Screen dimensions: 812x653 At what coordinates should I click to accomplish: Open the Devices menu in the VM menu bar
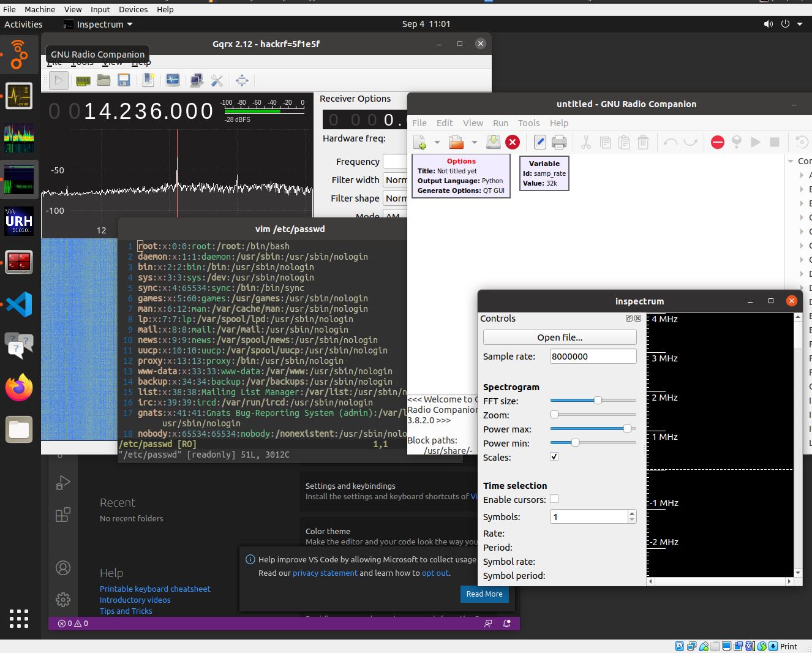click(x=133, y=9)
